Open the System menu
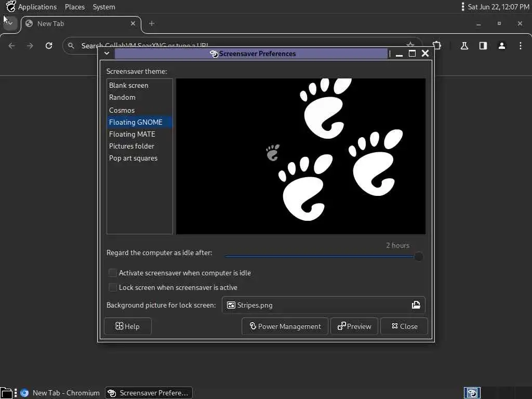This screenshot has height=399, width=532. click(x=104, y=7)
